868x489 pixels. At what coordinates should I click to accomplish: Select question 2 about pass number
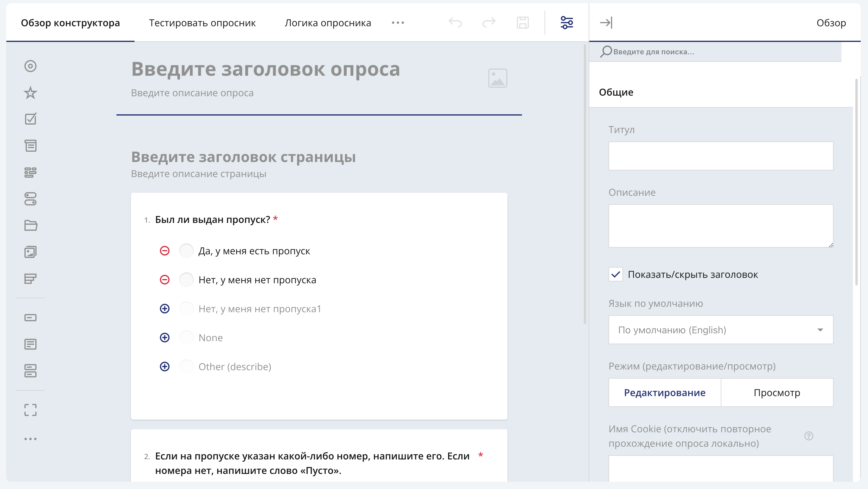[x=312, y=463]
